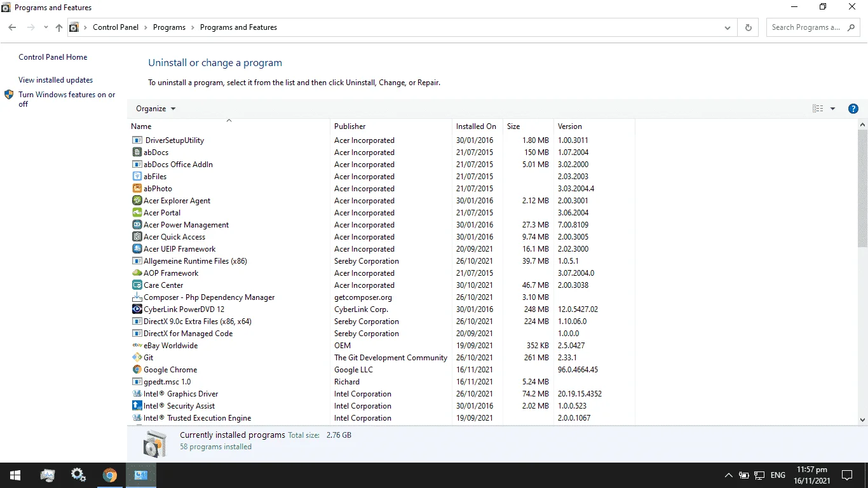Click the 58 programs installed text
The height and width of the screenshot is (488, 868).
coord(215,447)
